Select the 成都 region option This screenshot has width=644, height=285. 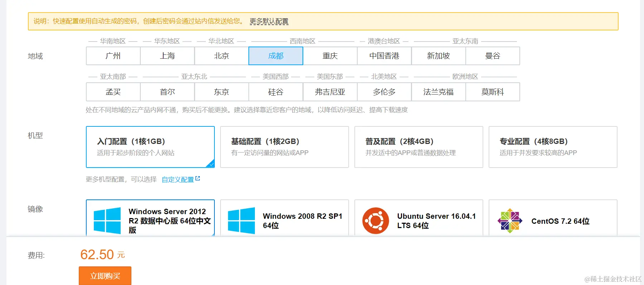coord(276,56)
